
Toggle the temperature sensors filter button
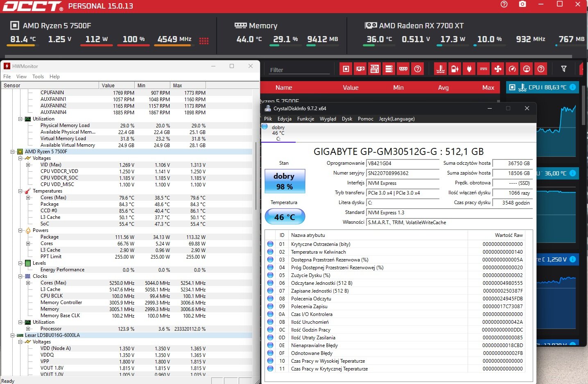[441, 69]
